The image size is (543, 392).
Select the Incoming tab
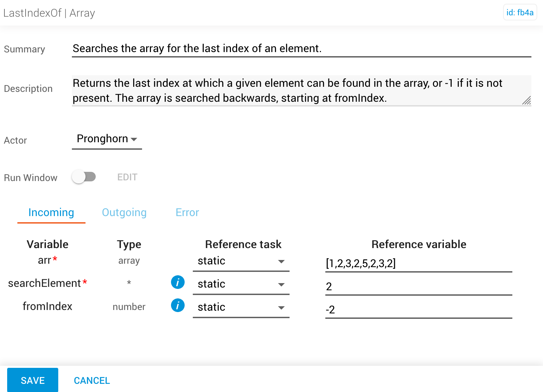(x=51, y=212)
